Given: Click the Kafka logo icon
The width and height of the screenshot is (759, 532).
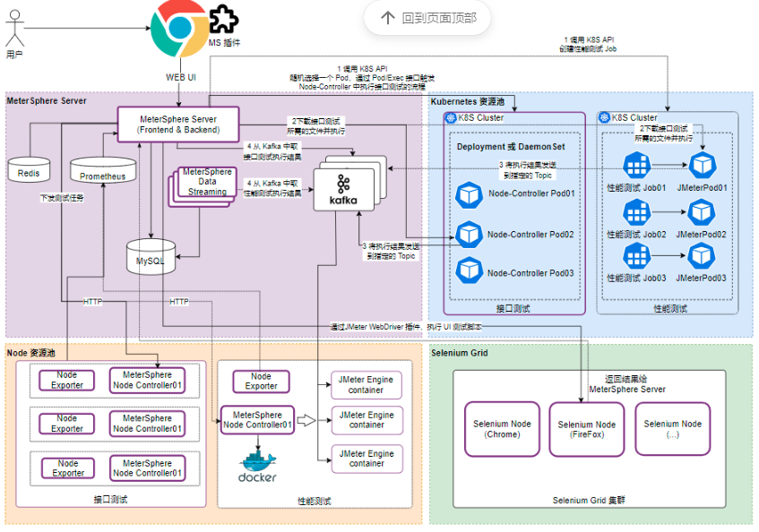Looking at the screenshot, I should click(x=343, y=184).
